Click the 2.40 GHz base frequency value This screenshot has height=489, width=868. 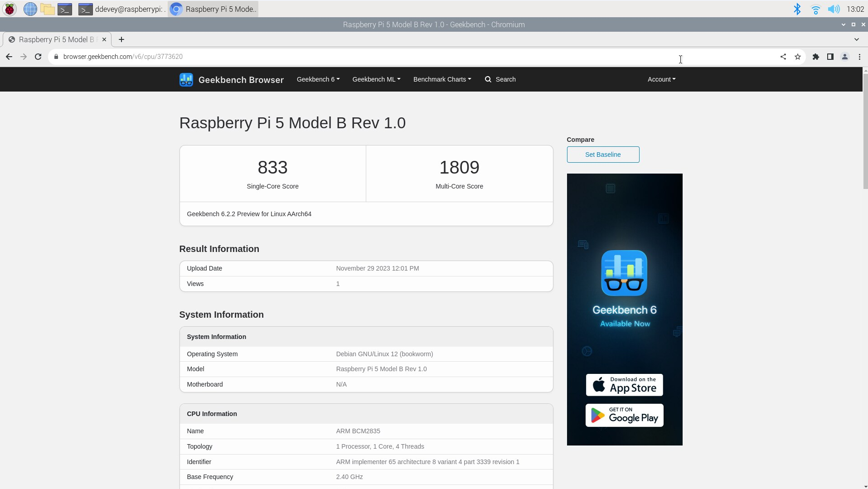point(349,477)
